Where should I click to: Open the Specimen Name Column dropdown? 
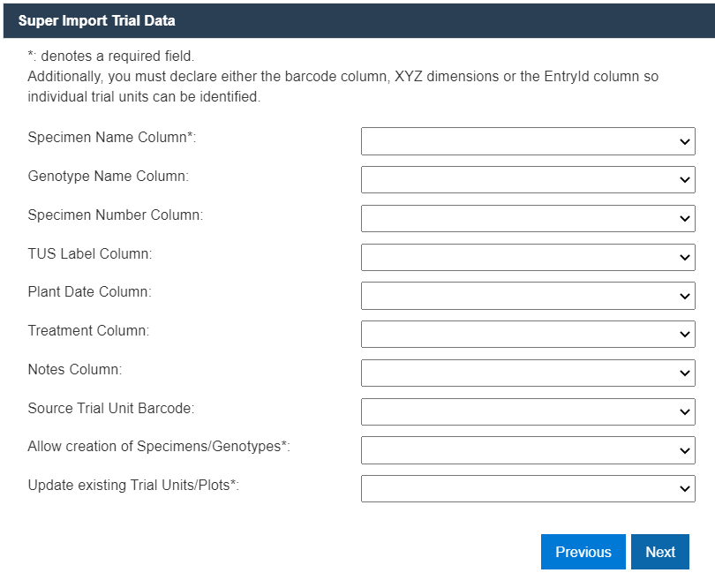pos(528,140)
